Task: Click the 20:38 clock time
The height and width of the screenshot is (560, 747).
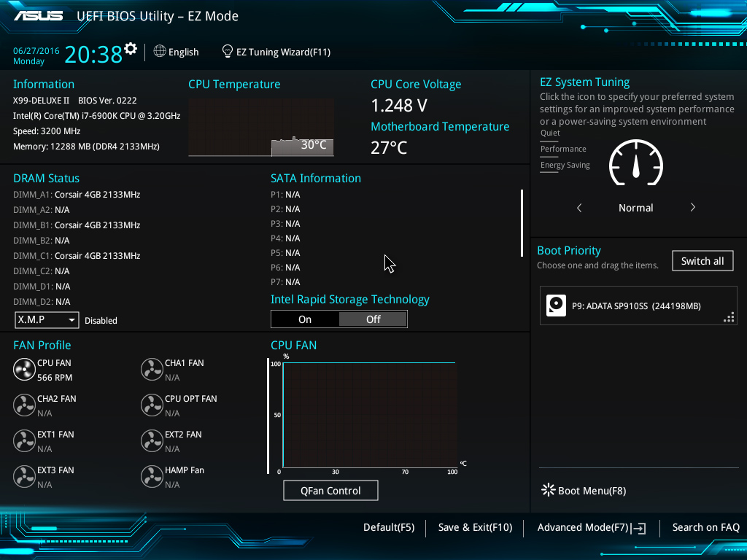Action: coord(93,54)
